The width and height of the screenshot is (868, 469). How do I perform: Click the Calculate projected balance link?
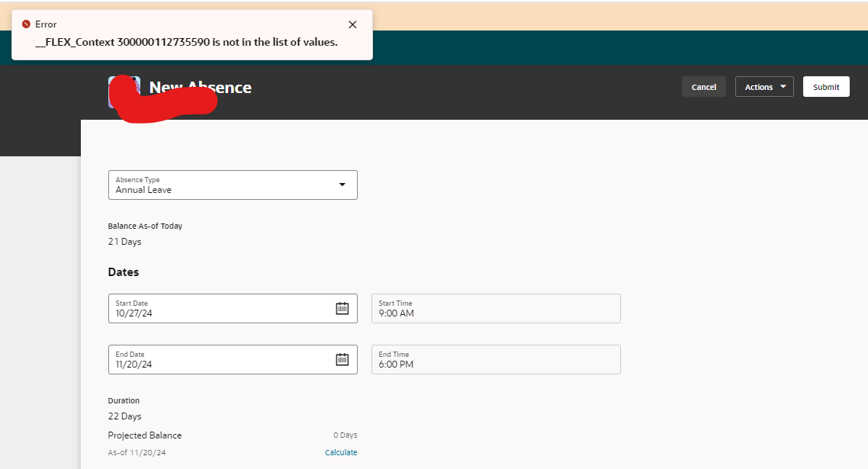tap(341, 452)
